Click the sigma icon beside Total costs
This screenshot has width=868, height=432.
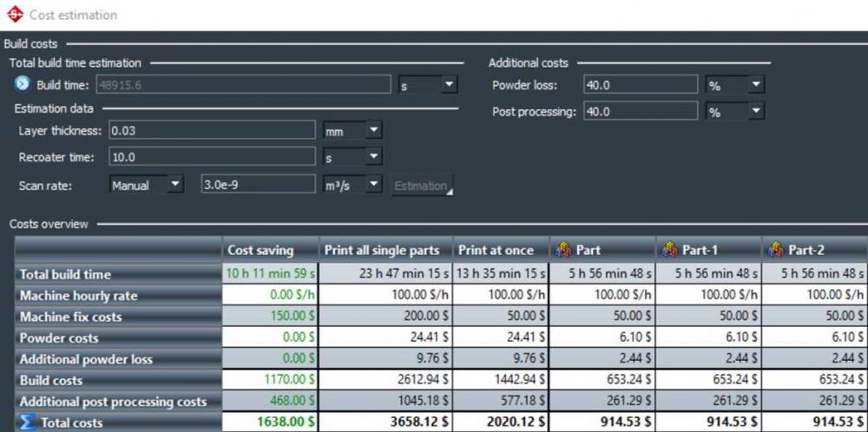tap(27, 422)
